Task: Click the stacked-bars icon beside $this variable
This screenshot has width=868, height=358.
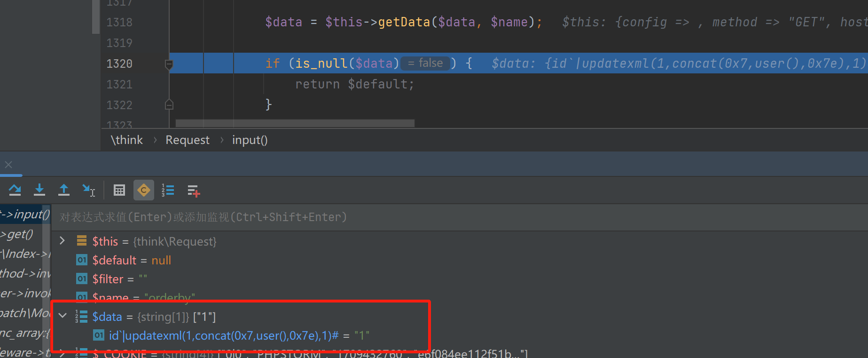Action: (82, 241)
